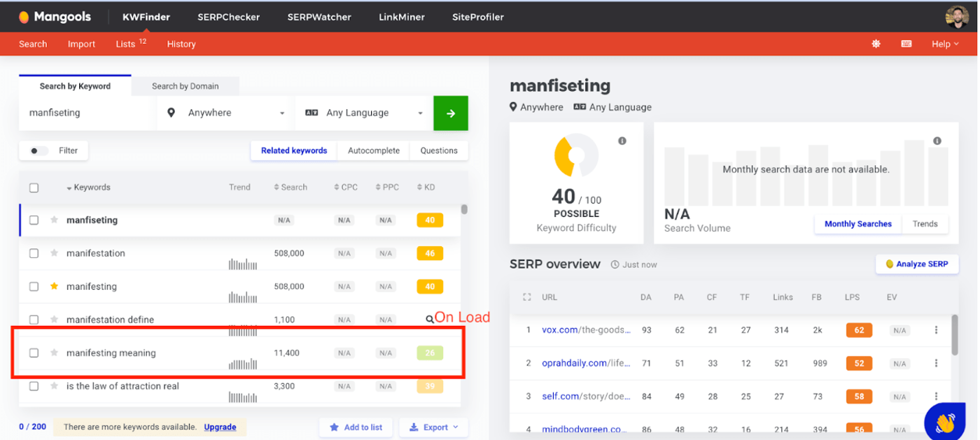The height and width of the screenshot is (440, 980).
Task: Open the vox.com result link
Action: (587, 330)
